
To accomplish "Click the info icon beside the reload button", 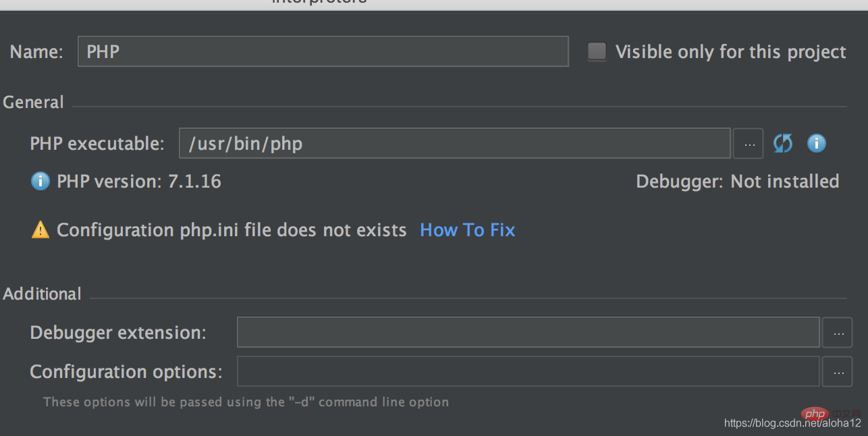I will [x=816, y=143].
